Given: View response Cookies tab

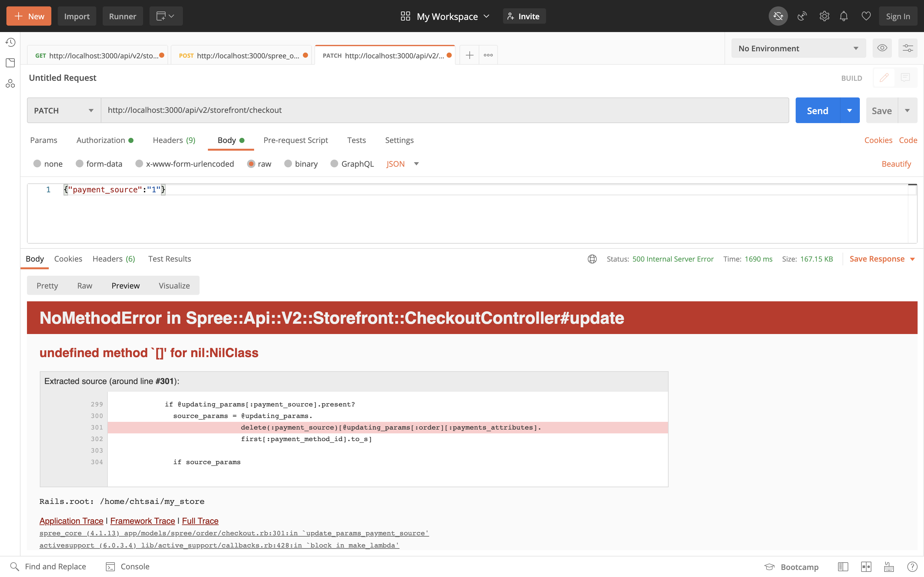Looking at the screenshot, I should pos(68,259).
